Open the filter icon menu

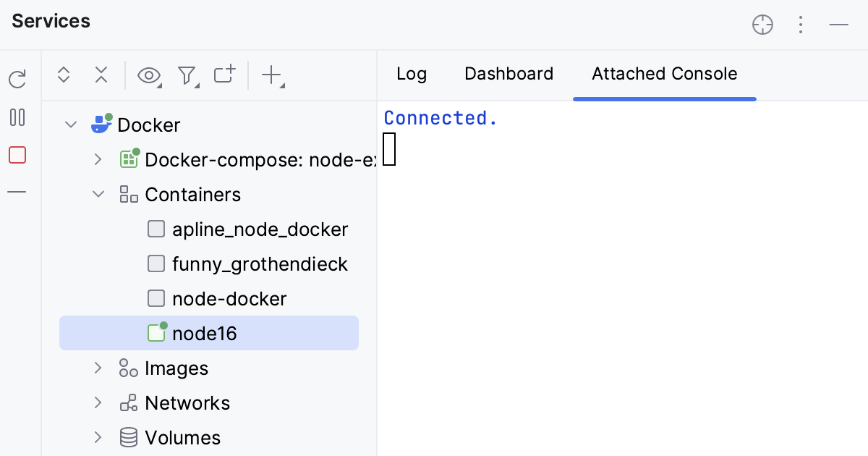(186, 75)
